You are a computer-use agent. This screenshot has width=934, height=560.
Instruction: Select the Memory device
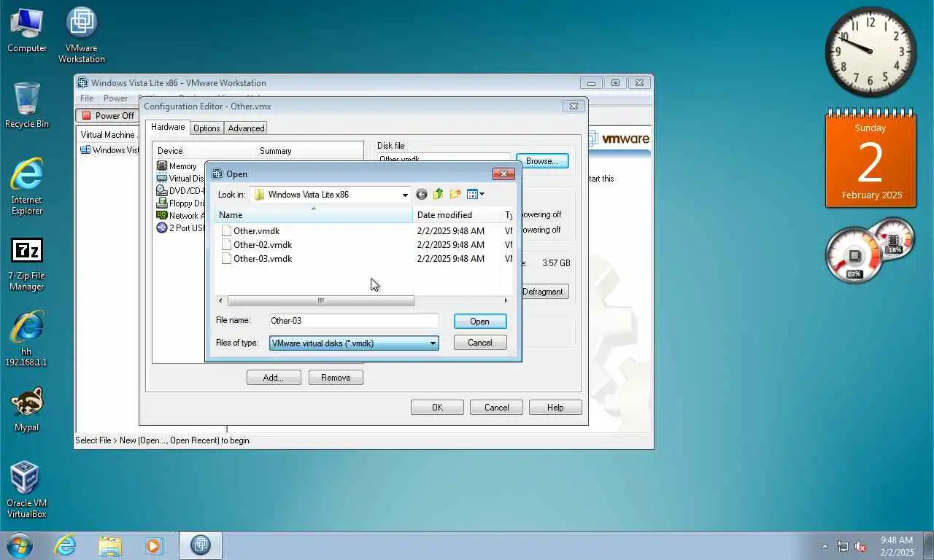[177, 166]
